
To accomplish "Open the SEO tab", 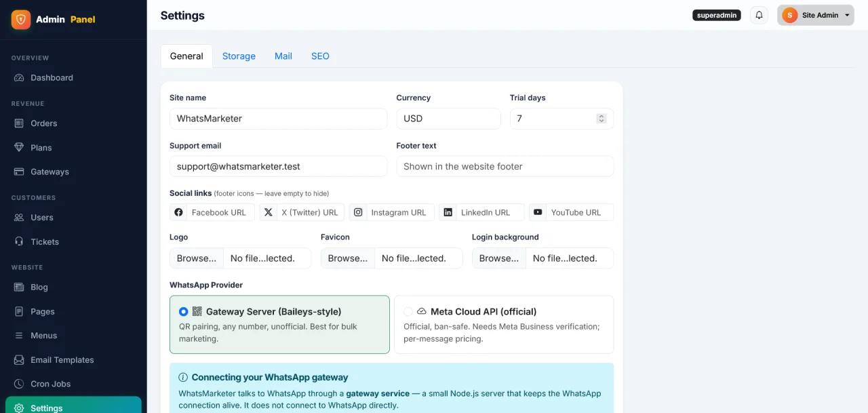I will (x=320, y=56).
